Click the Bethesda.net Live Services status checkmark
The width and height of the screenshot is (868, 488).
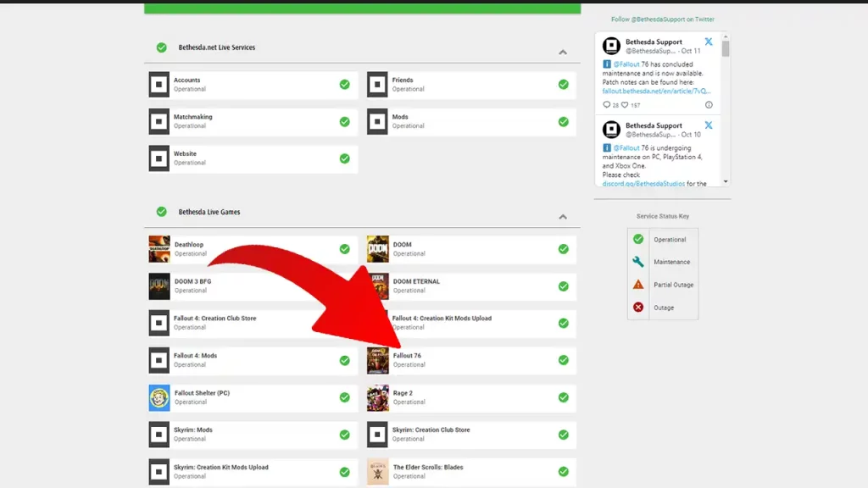click(161, 47)
